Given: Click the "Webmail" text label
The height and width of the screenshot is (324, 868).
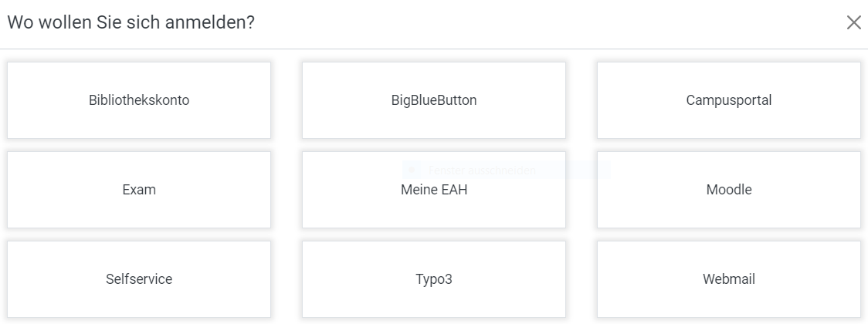Looking at the screenshot, I should tap(729, 279).
